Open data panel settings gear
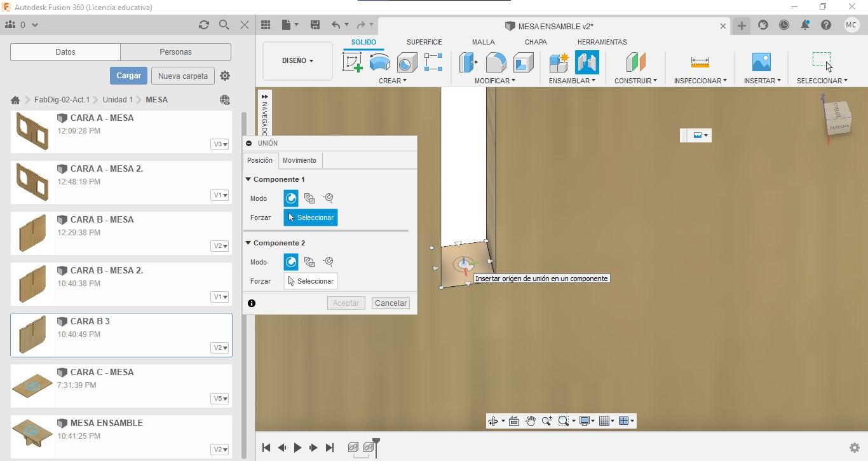This screenshot has height=461, width=868. click(x=225, y=76)
